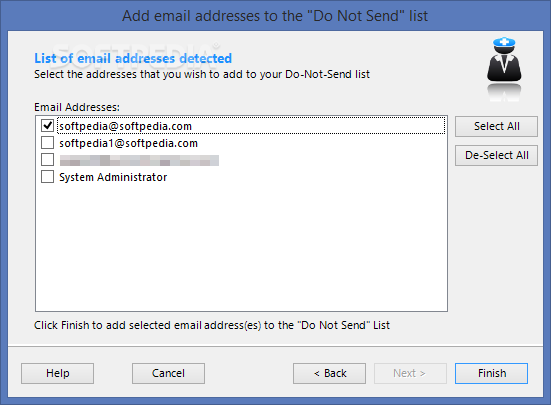
Task: Highlight the System Administrator entry text
Action: 113,177
